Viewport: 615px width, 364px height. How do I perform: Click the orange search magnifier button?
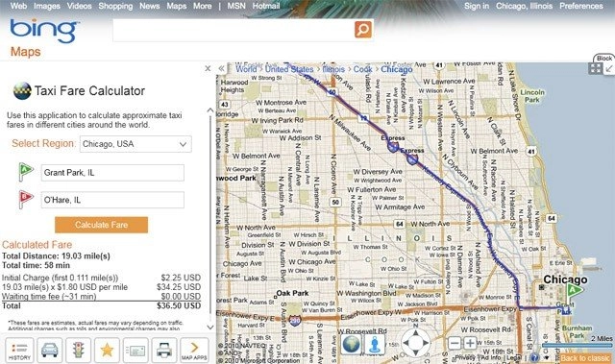[363, 30]
